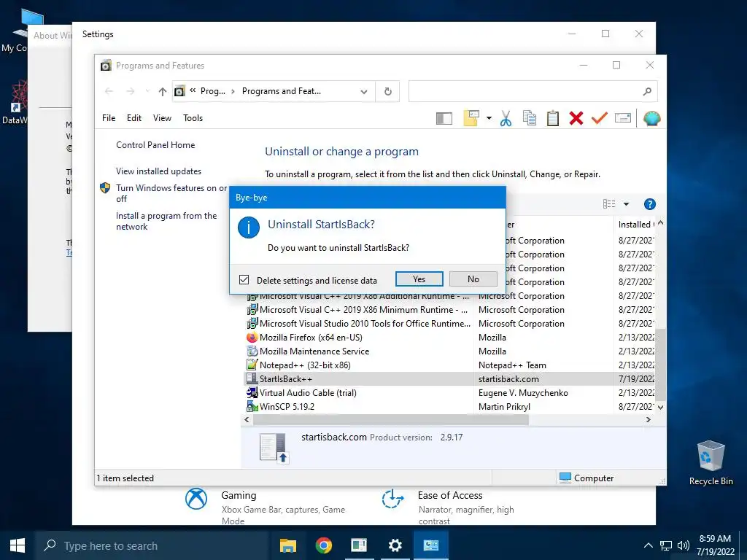Click the Up one level arrow
The width and height of the screenshot is (747, 560).
[163, 91]
